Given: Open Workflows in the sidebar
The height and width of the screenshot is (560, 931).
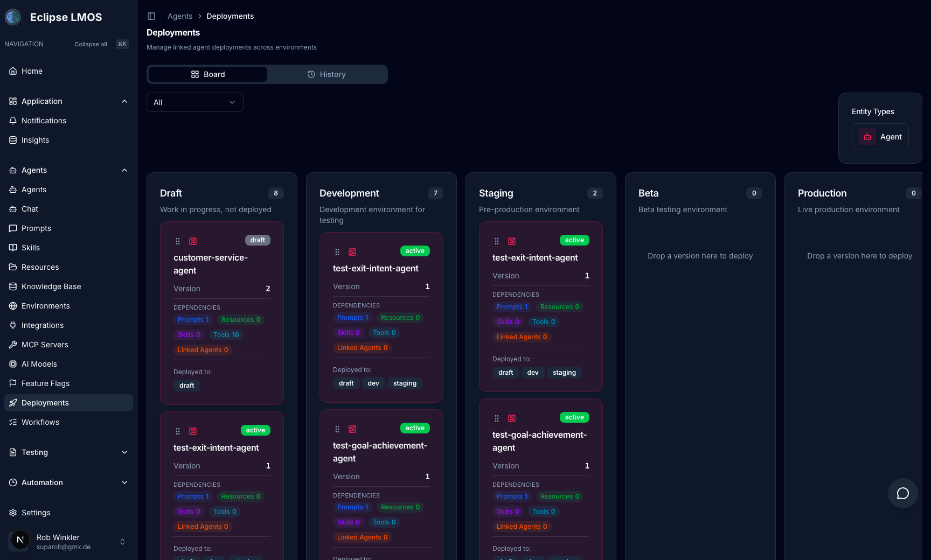Looking at the screenshot, I should click(68, 422).
